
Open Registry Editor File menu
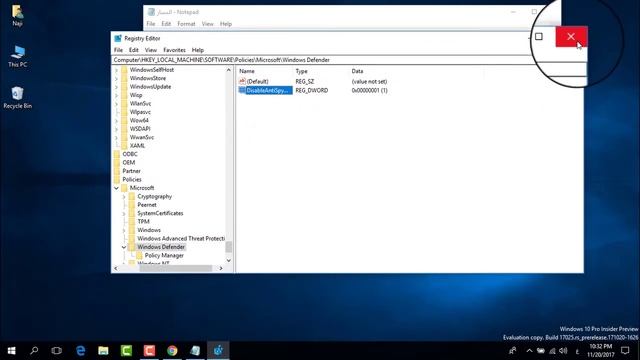coord(118,50)
